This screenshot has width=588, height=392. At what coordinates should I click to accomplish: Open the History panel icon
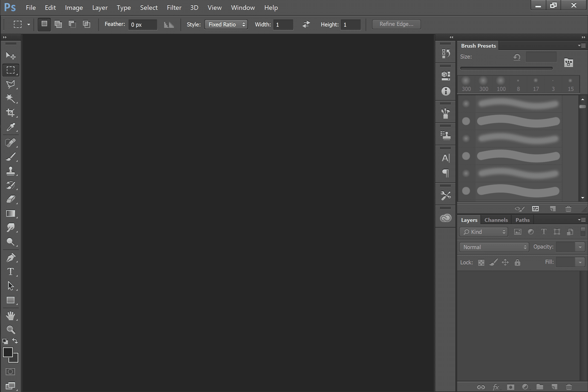pos(446,53)
